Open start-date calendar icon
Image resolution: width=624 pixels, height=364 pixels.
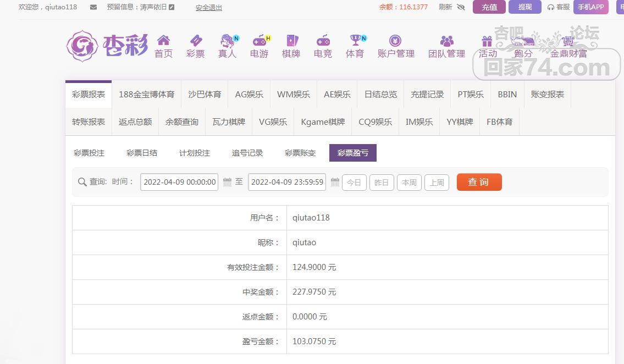click(x=227, y=182)
